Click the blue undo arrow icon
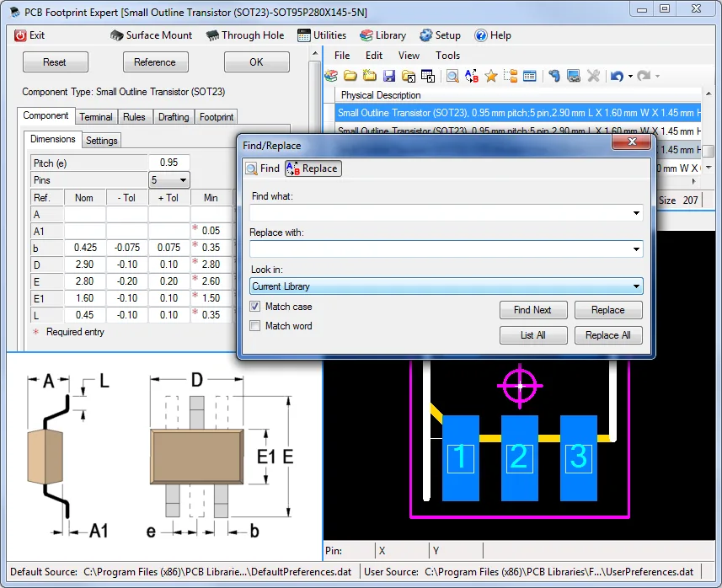This screenshot has width=722, height=588. [617, 76]
